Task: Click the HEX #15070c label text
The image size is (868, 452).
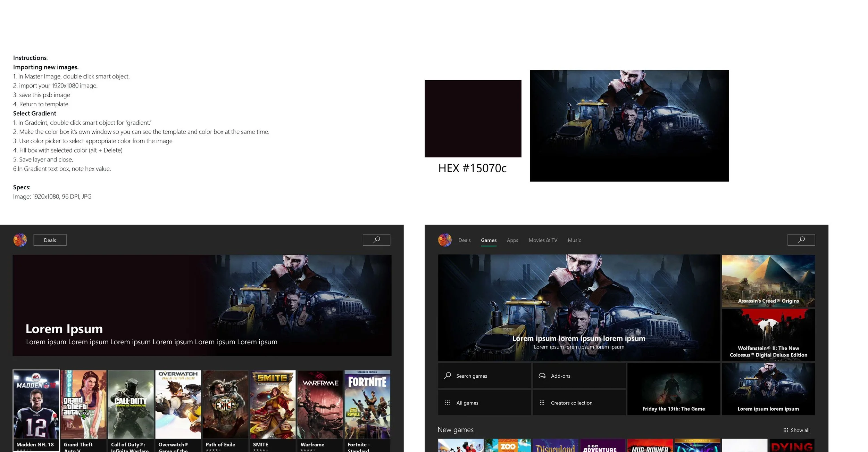Action: point(472,168)
